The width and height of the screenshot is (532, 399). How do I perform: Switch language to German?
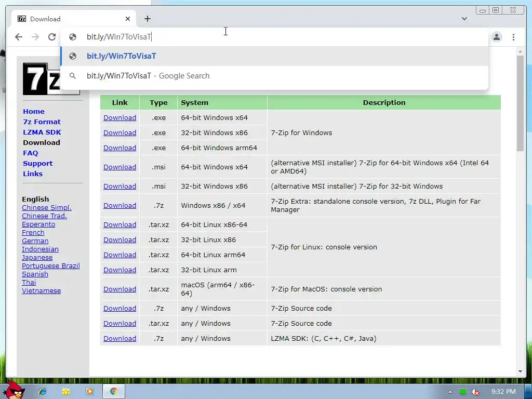(35, 241)
